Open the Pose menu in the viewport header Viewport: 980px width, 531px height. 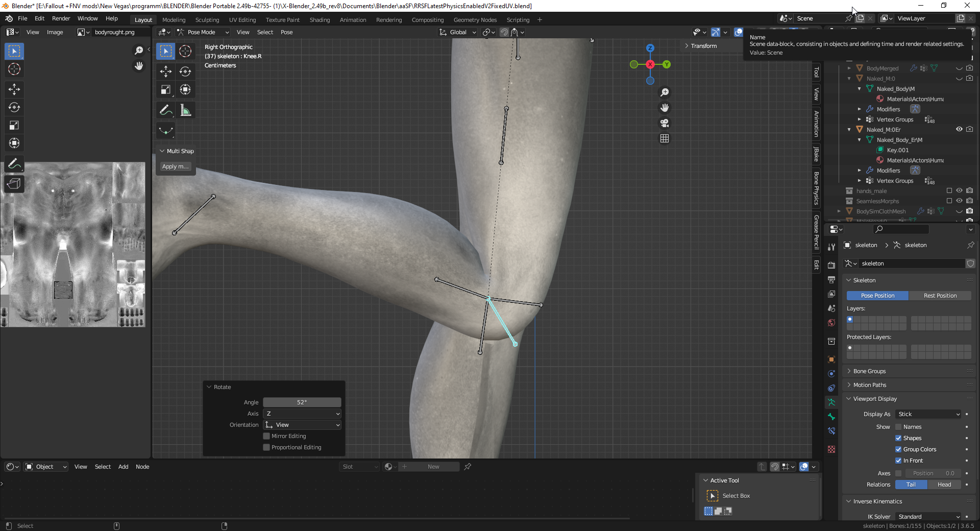287,32
